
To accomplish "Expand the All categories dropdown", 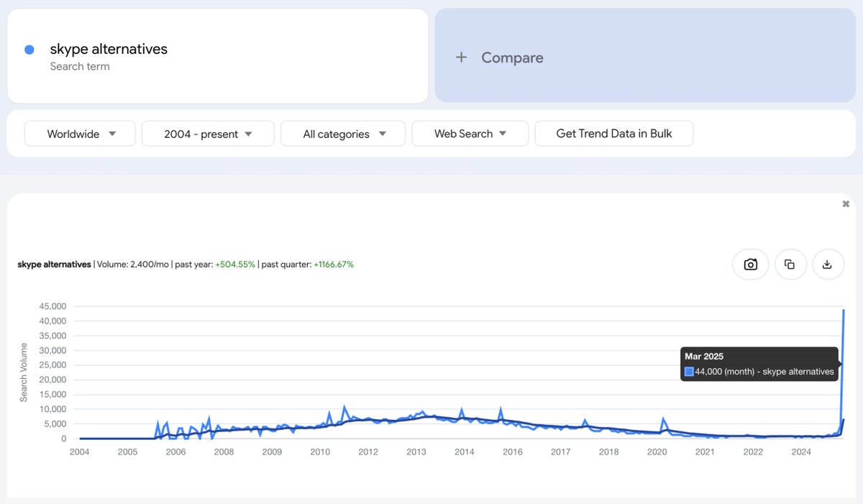I will (343, 134).
